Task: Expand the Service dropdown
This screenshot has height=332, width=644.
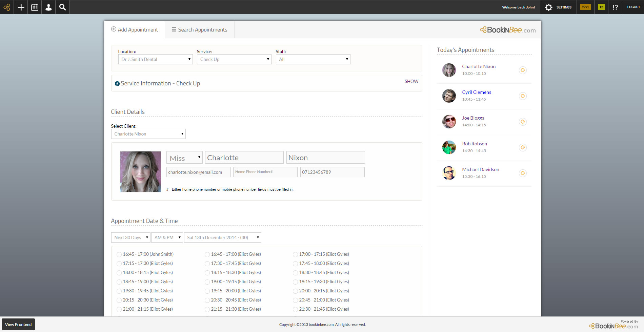Action: tap(234, 60)
